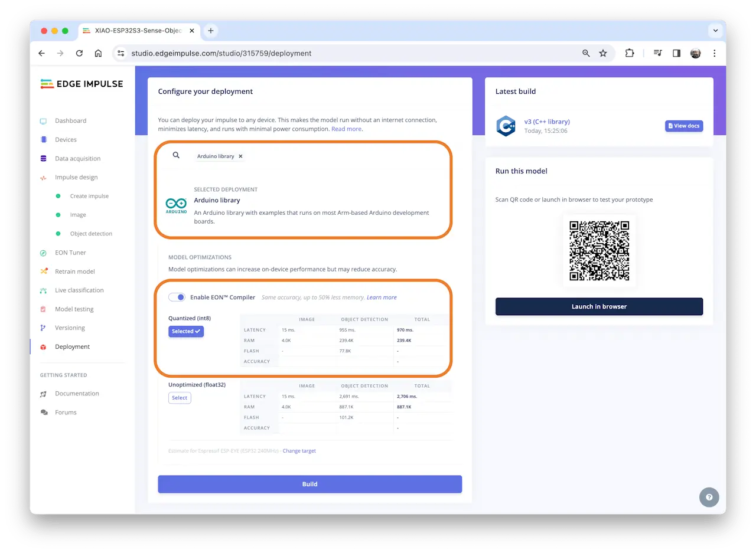Open Data acquisition database icon
This screenshot has height=553, width=756.
tap(43, 159)
